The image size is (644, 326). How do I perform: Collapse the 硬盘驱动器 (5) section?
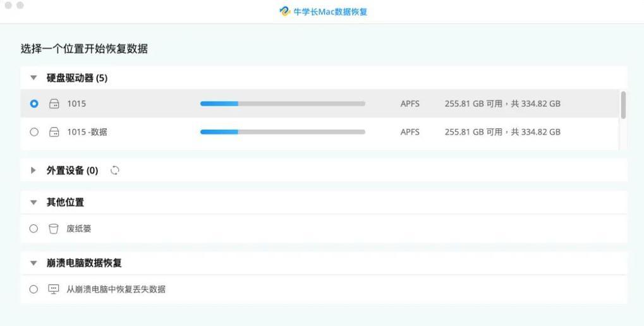pyautogui.click(x=33, y=78)
